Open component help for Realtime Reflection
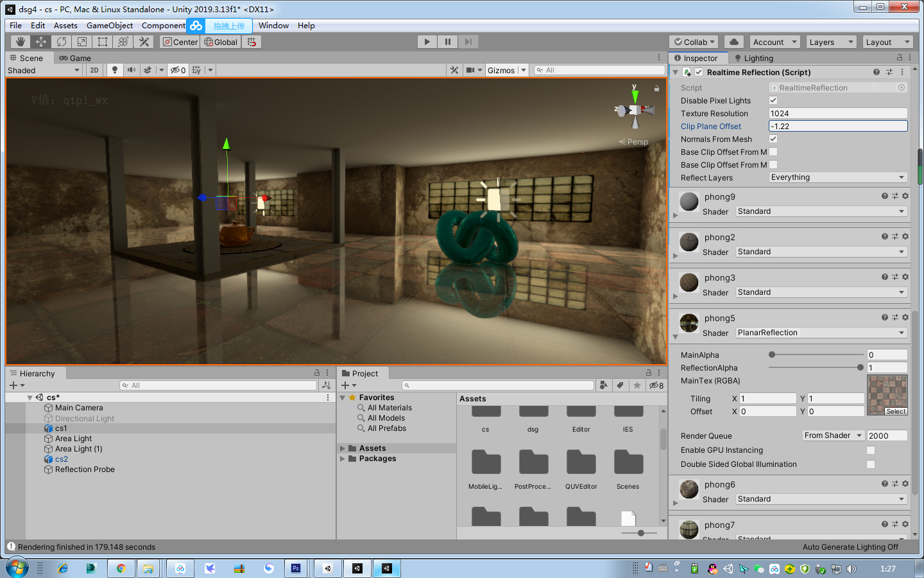Screen dimensions: 924x578 click(877, 72)
